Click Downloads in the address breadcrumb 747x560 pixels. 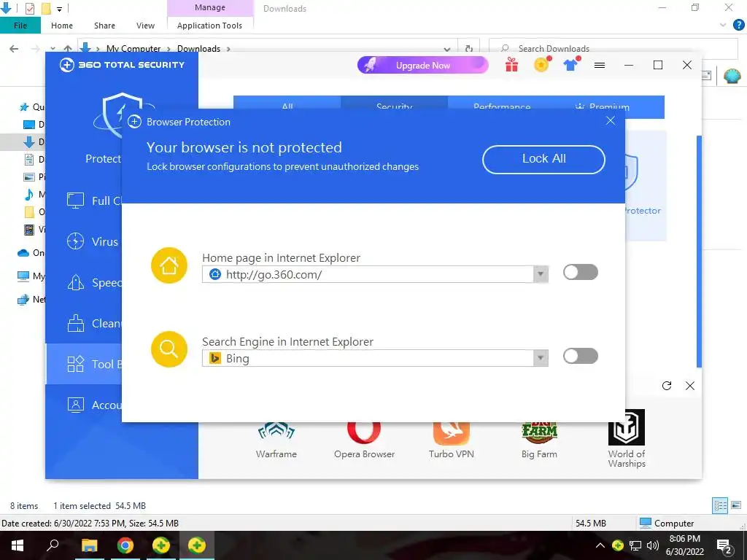pos(198,49)
